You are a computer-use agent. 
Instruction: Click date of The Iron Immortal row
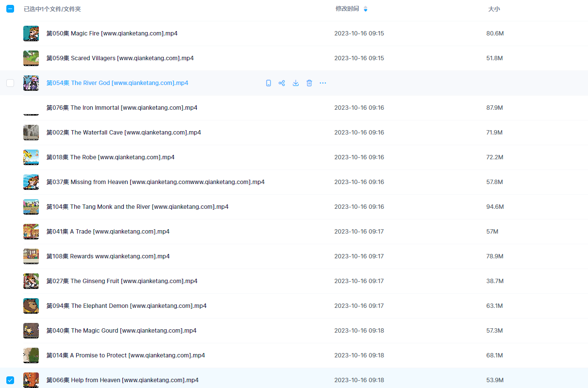tap(359, 108)
